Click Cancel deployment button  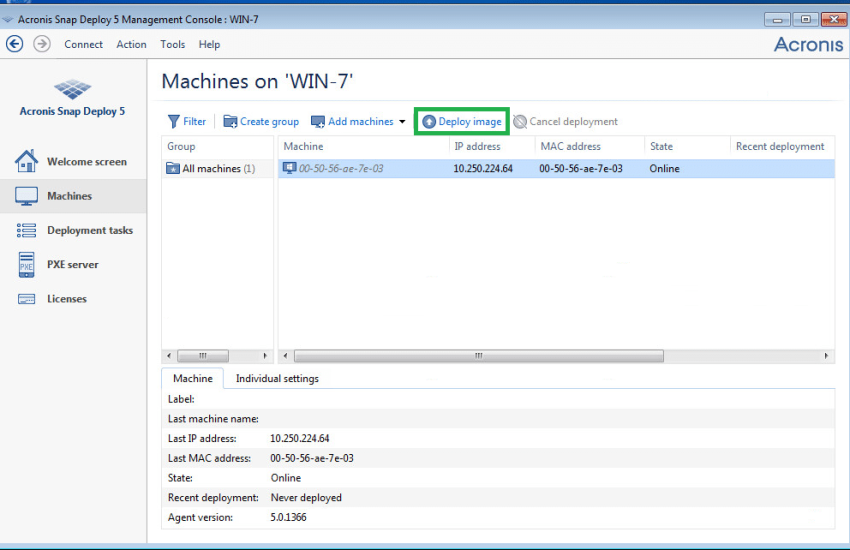click(x=565, y=121)
